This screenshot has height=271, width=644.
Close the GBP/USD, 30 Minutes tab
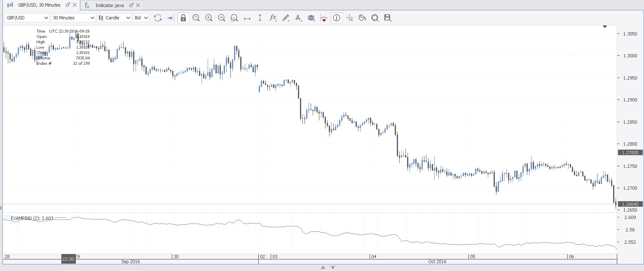click(x=75, y=5)
